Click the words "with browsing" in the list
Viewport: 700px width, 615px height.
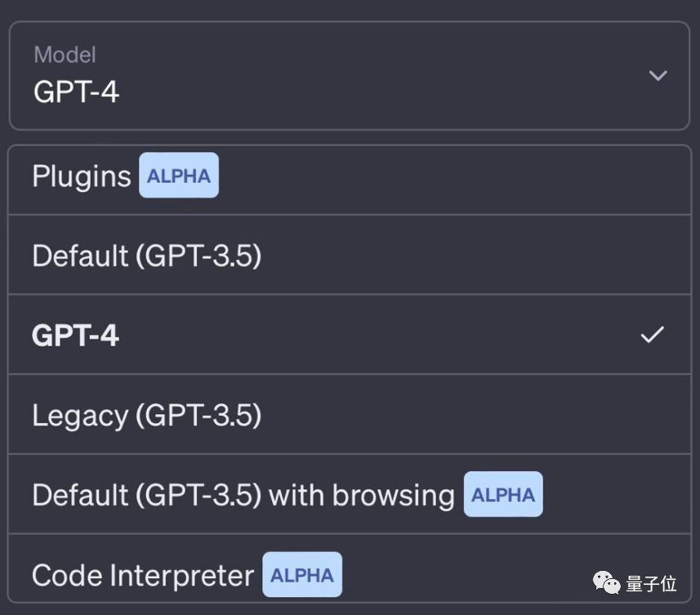coord(362,495)
